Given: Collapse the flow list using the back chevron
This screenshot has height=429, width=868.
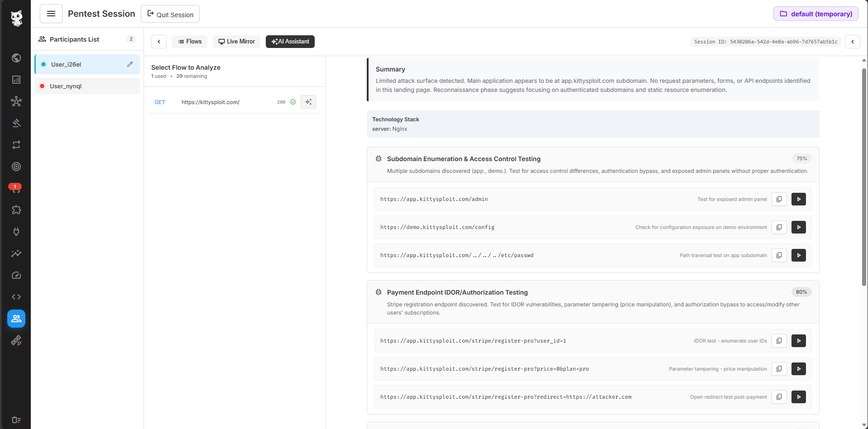Looking at the screenshot, I should click(158, 41).
